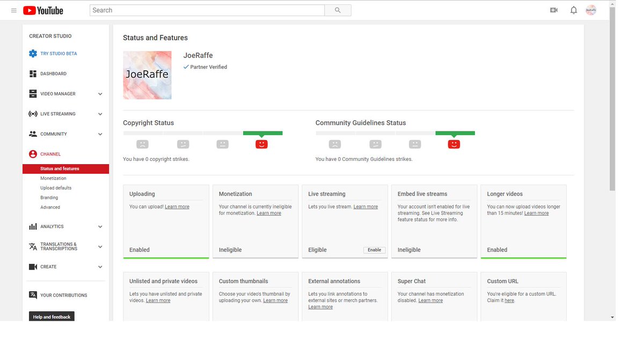Click the scrollbar down arrow
Screen dimensions: 644x362
[612, 317]
